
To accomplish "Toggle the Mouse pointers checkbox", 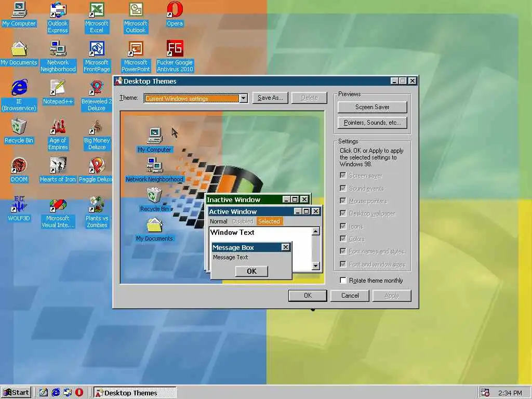I will (343, 201).
